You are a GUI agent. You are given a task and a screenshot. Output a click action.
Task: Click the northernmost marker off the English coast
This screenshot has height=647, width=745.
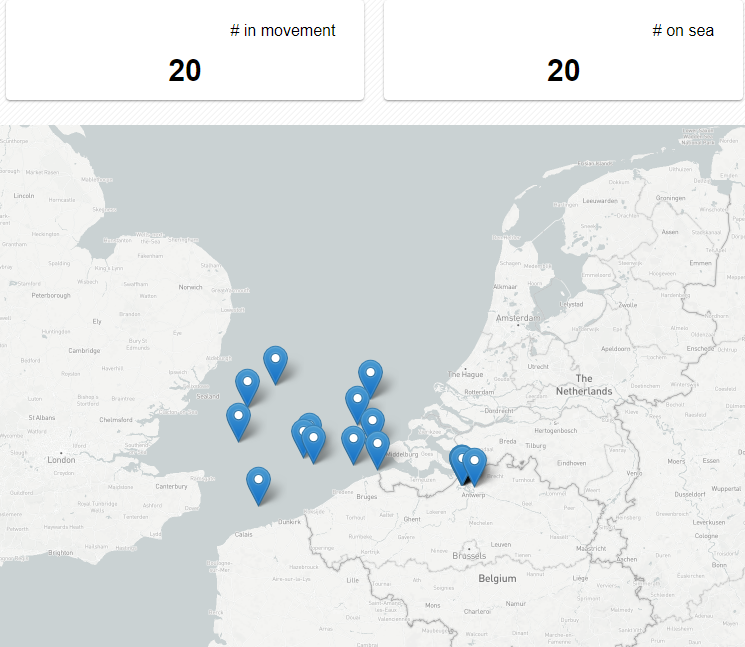(x=275, y=362)
